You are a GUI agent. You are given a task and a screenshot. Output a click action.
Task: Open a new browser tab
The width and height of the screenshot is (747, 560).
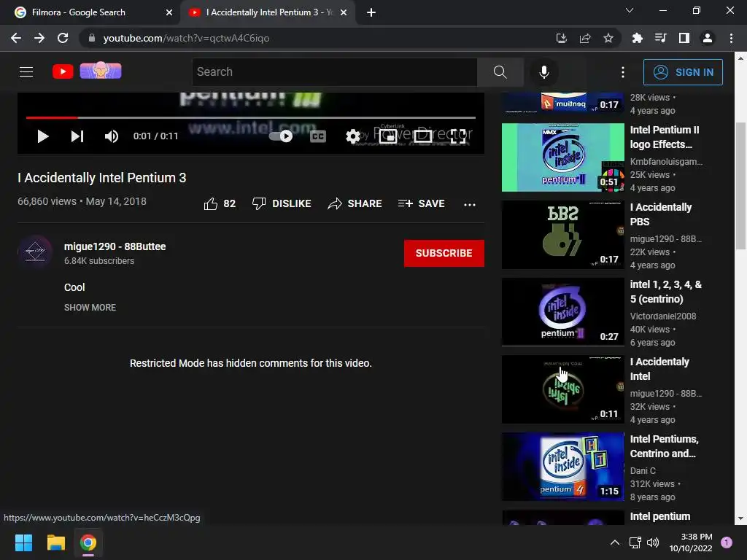(x=371, y=12)
